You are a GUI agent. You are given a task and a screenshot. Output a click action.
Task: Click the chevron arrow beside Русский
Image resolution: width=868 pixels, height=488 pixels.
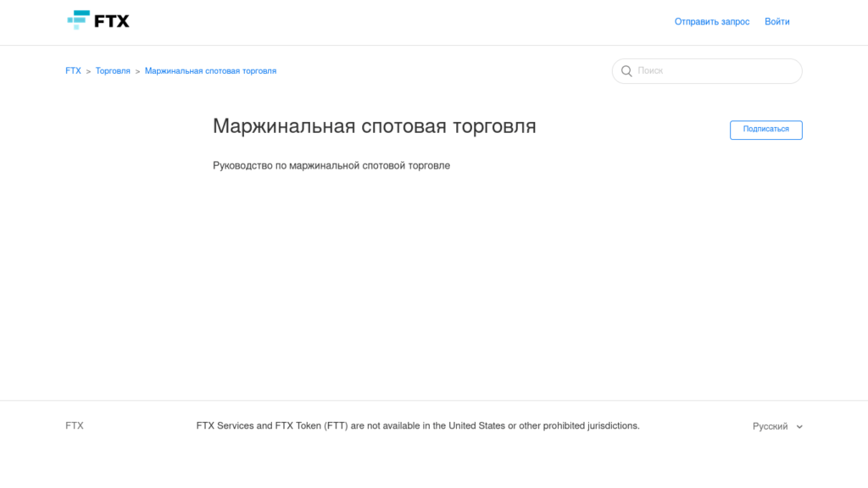799,427
